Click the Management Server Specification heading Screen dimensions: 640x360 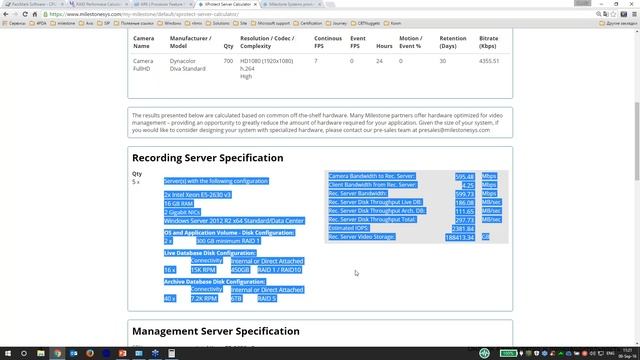point(216,331)
